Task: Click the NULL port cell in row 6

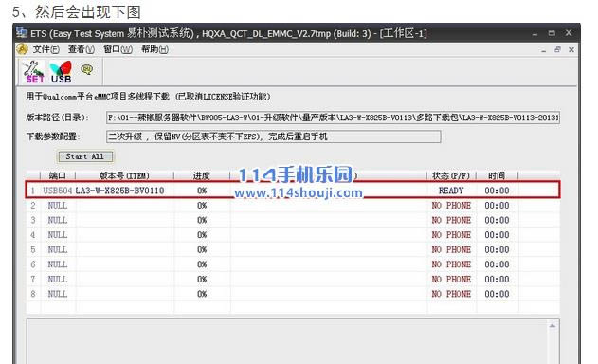Action: click(x=58, y=264)
